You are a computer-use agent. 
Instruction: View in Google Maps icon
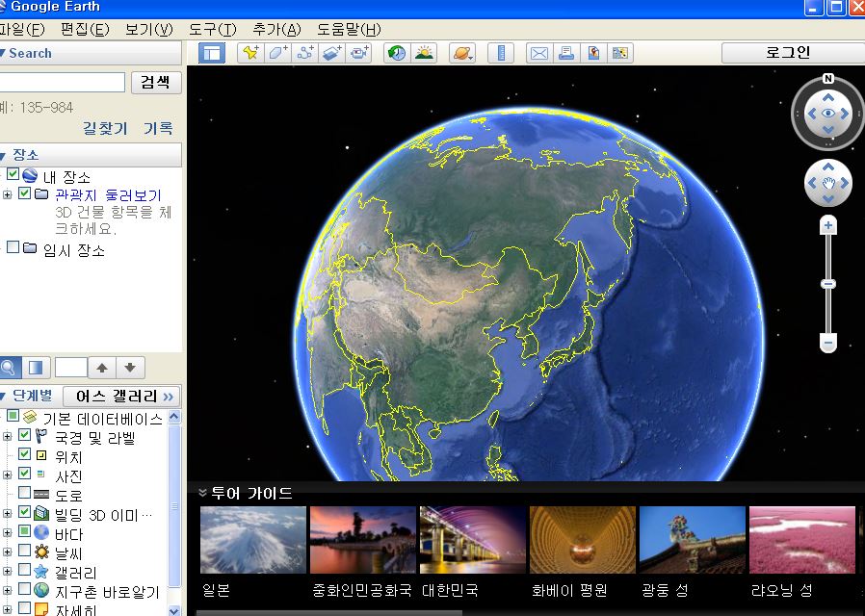click(620, 53)
